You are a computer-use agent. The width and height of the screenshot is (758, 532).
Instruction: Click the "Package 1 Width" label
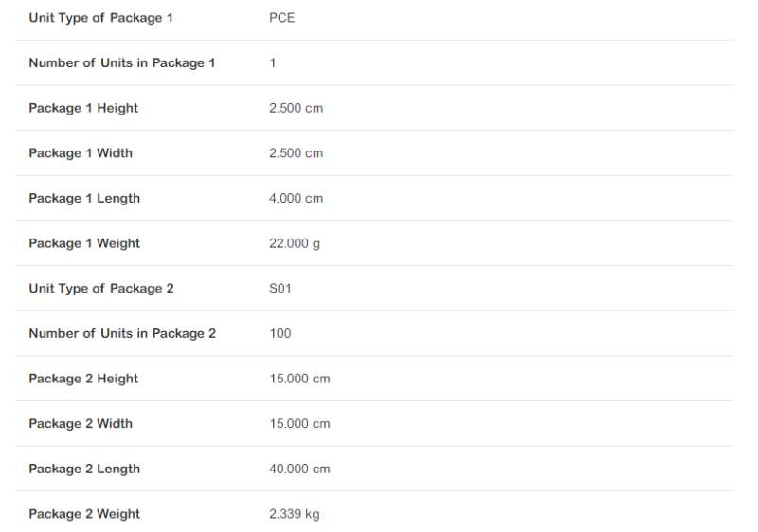point(81,153)
